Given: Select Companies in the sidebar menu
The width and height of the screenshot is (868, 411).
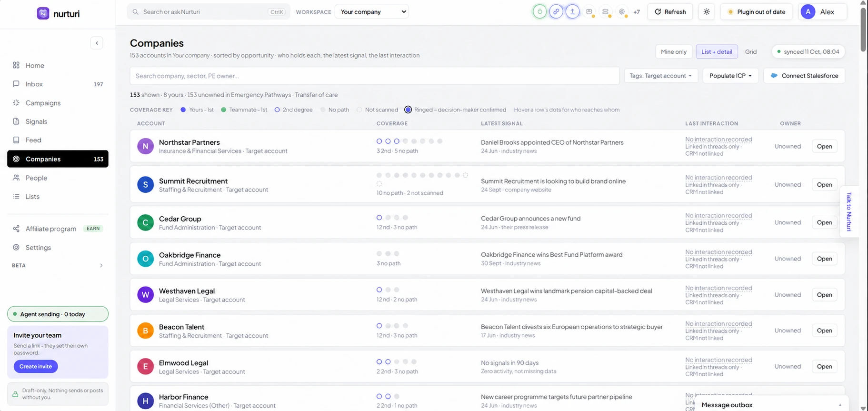Looking at the screenshot, I should point(58,159).
